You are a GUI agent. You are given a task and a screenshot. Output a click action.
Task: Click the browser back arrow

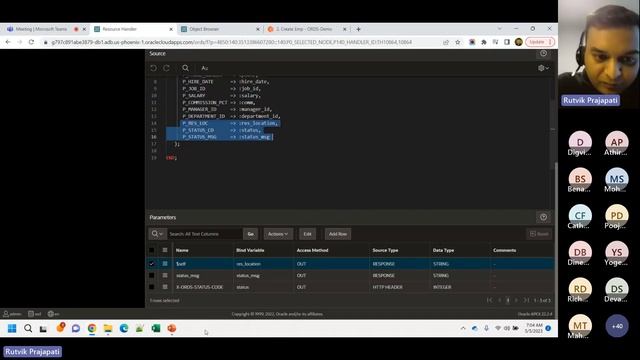tap(8, 42)
